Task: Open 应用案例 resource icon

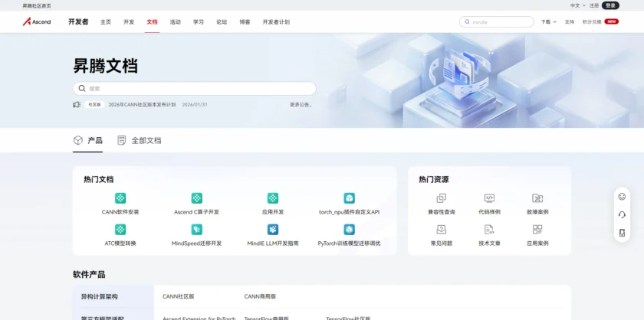Action: [537, 230]
